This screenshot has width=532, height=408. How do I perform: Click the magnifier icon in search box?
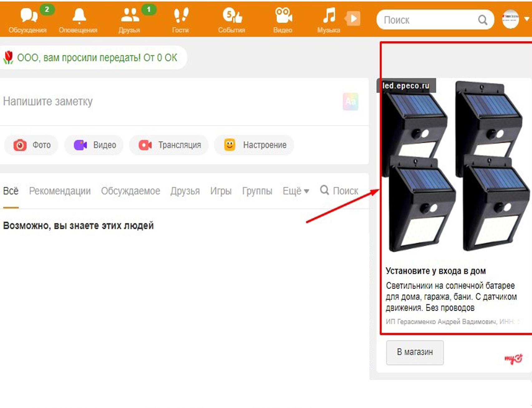tap(482, 20)
